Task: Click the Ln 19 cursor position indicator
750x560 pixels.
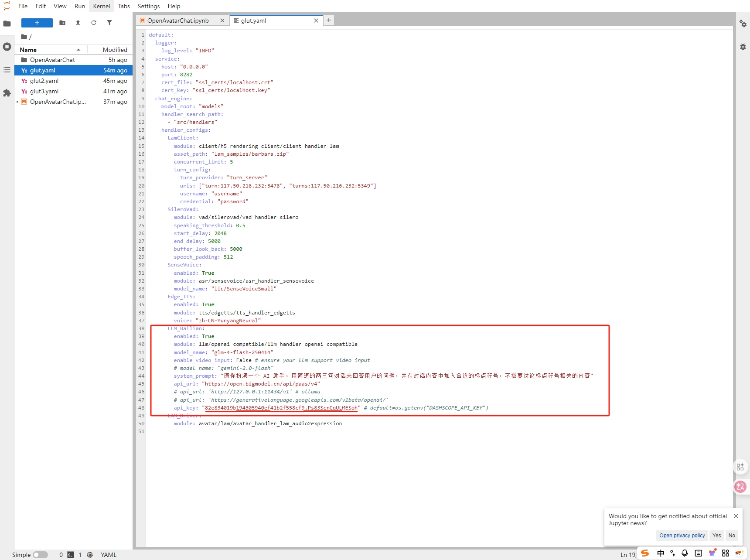Action: tap(628, 555)
